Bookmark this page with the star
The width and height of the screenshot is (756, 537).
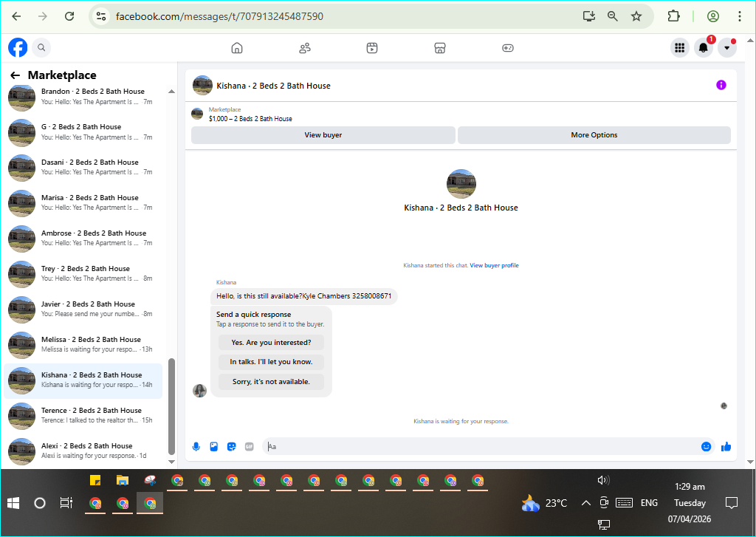point(636,16)
